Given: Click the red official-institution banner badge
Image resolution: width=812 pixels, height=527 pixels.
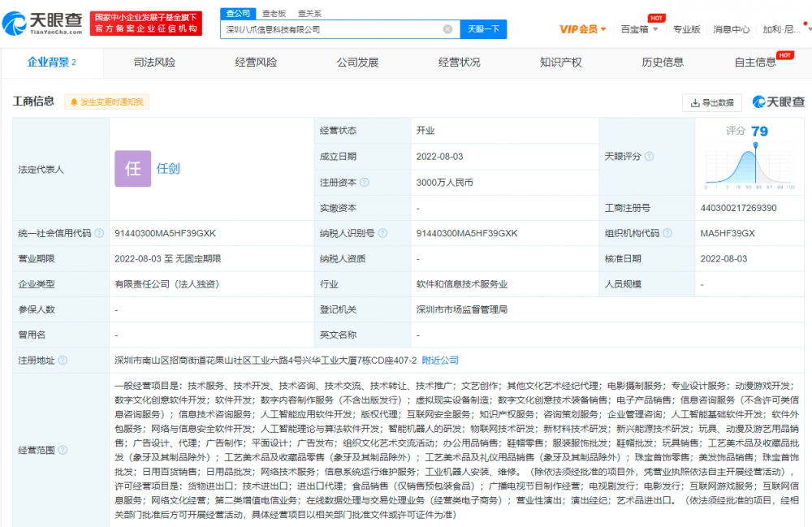Looking at the screenshot, I should tap(146, 24).
